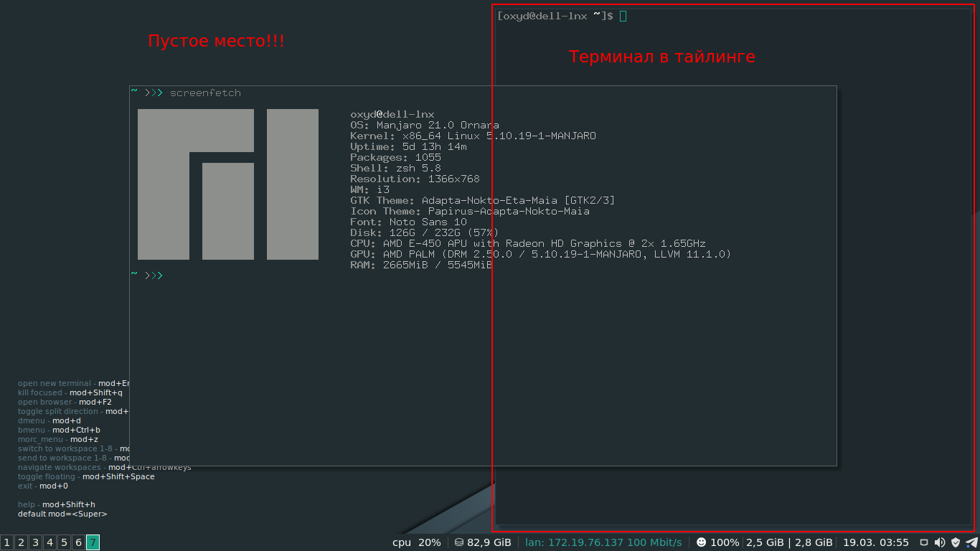Click the exit - mod+0 hint
Image resolution: width=980 pixels, height=551 pixels.
[43, 486]
